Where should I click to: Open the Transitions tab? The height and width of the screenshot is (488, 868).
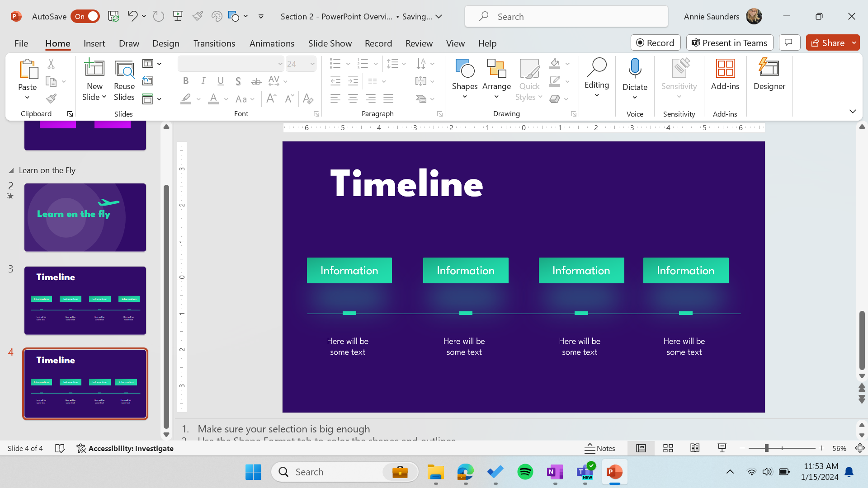(x=214, y=43)
